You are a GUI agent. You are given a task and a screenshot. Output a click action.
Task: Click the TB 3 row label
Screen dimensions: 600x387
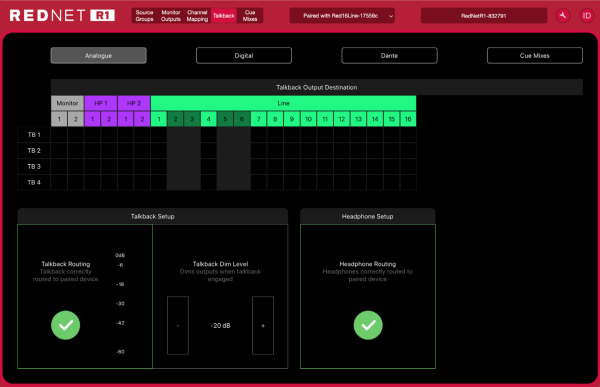(34, 167)
